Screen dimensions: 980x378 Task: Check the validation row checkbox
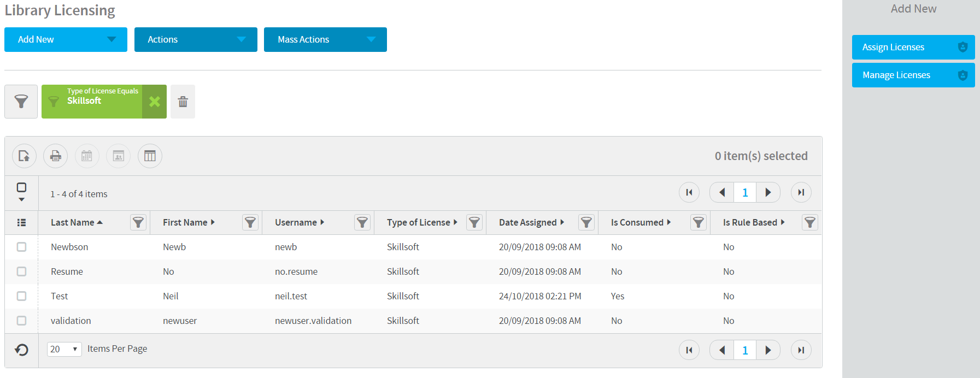21,321
